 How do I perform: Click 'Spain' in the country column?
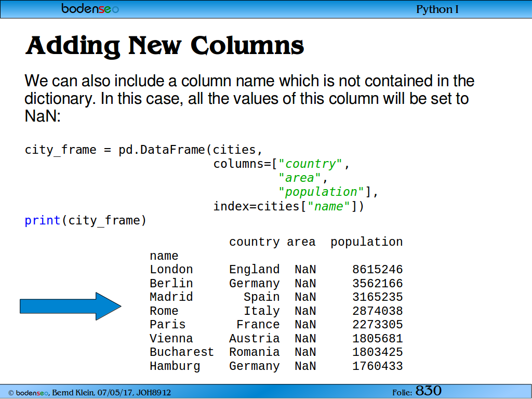pos(262,297)
